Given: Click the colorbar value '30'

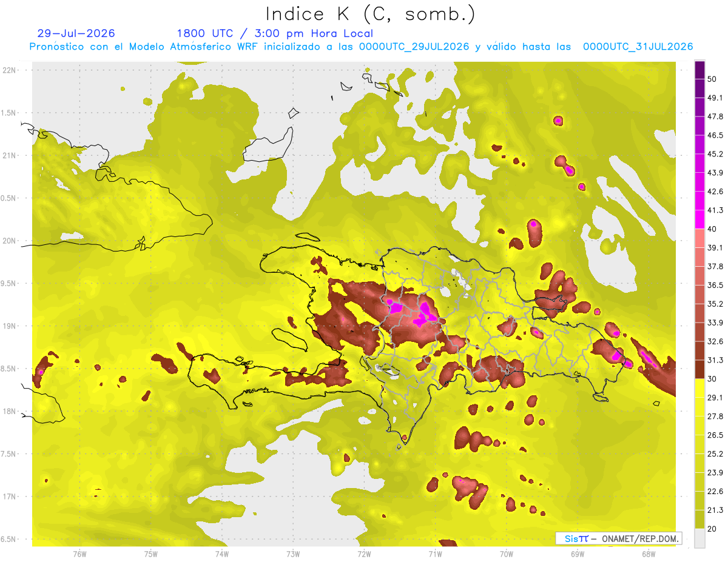Looking at the screenshot, I should click(x=712, y=379).
